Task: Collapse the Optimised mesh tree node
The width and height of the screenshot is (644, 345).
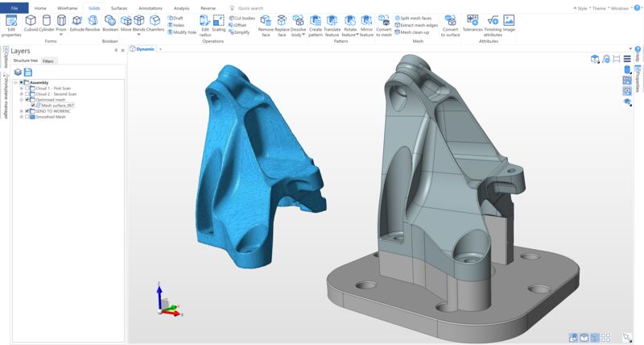Action: click(21, 100)
